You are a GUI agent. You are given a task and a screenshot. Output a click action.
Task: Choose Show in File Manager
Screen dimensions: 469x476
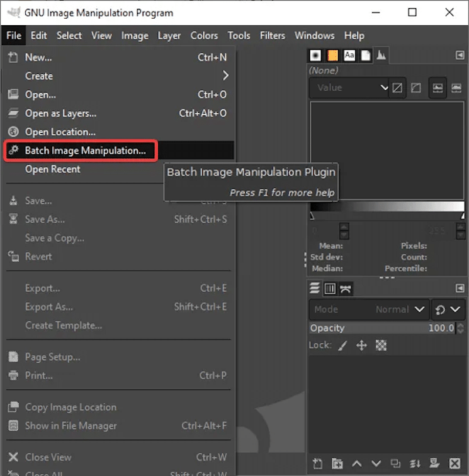(x=118, y=426)
